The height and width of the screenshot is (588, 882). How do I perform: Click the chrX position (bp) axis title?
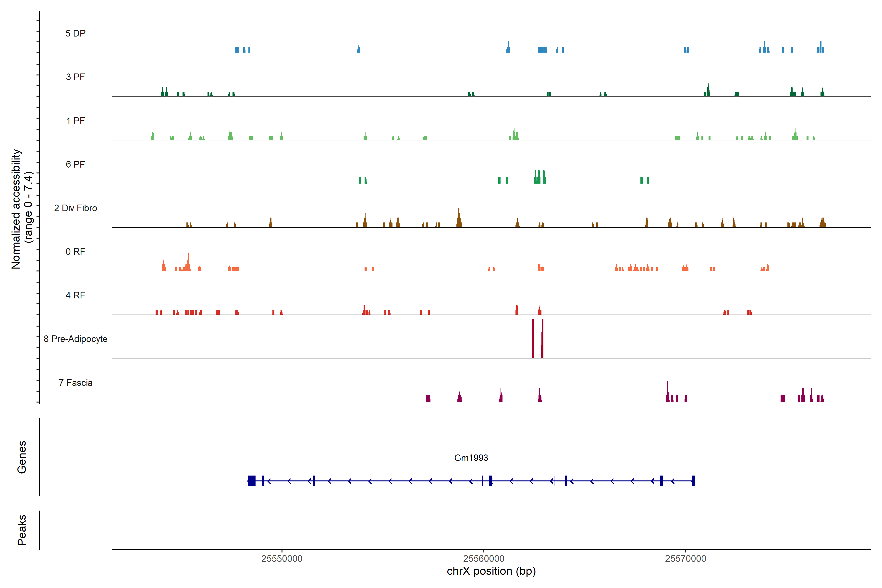491,571
